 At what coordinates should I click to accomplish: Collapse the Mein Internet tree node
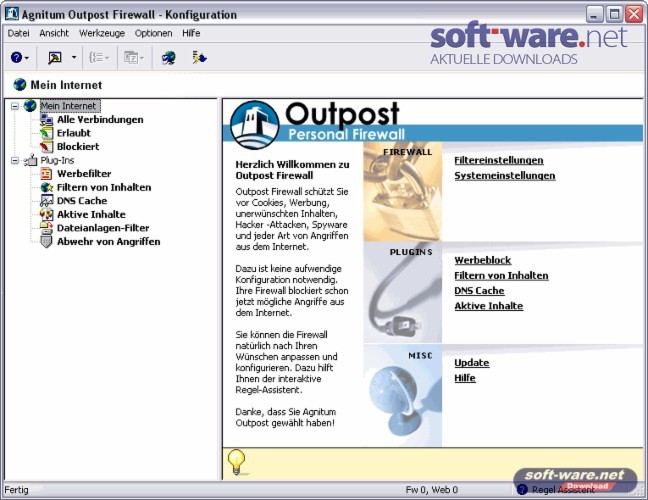[x=15, y=106]
